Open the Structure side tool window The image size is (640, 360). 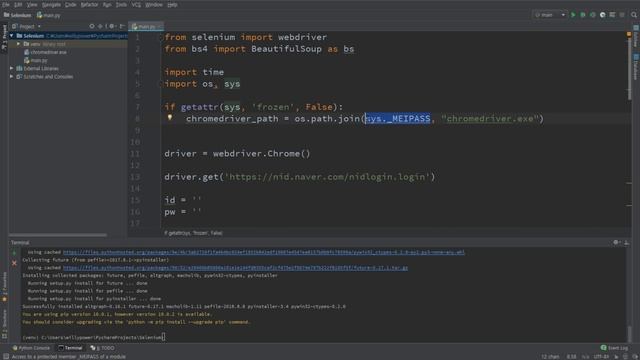[x=4, y=324]
